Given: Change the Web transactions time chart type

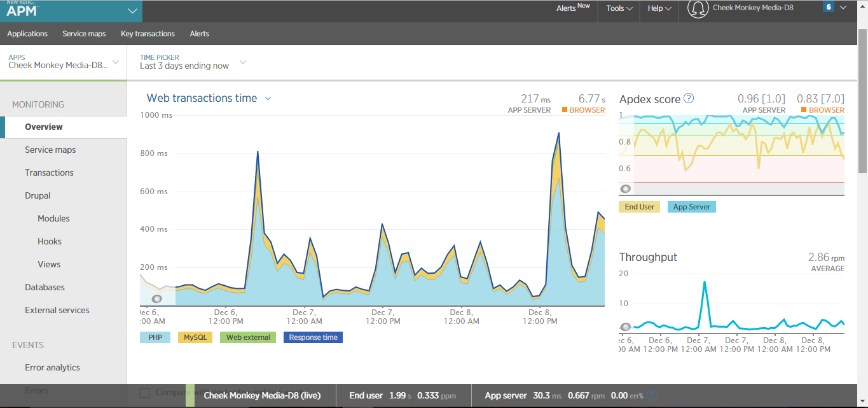Looking at the screenshot, I should [209, 98].
